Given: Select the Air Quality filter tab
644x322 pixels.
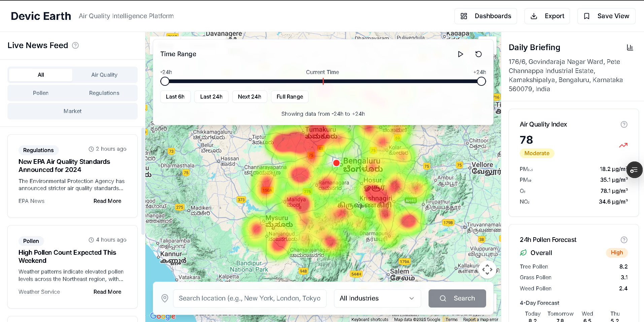Looking at the screenshot, I should click(x=104, y=75).
